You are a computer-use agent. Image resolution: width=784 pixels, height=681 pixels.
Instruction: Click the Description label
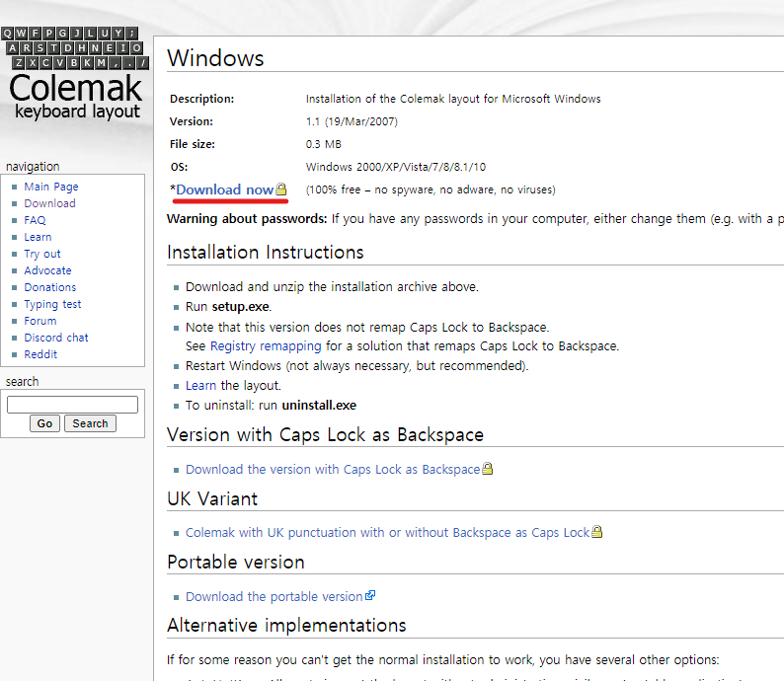pos(202,99)
